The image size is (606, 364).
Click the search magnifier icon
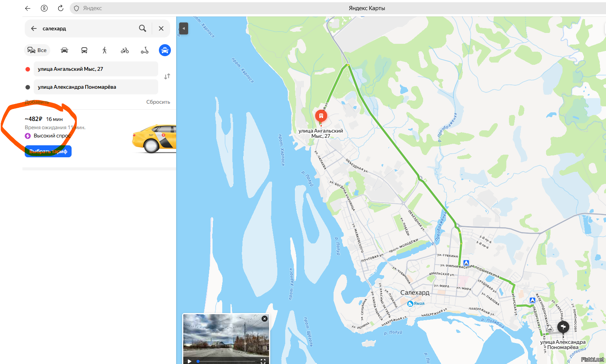(x=142, y=28)
